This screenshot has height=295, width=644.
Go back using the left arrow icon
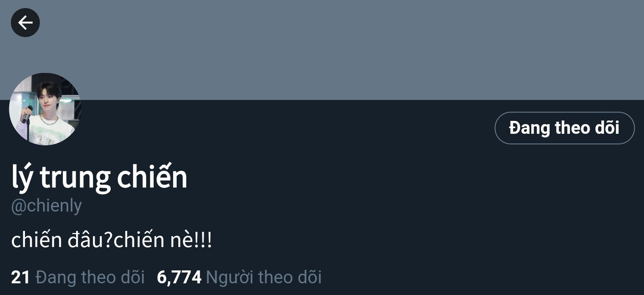coord(25,23)
